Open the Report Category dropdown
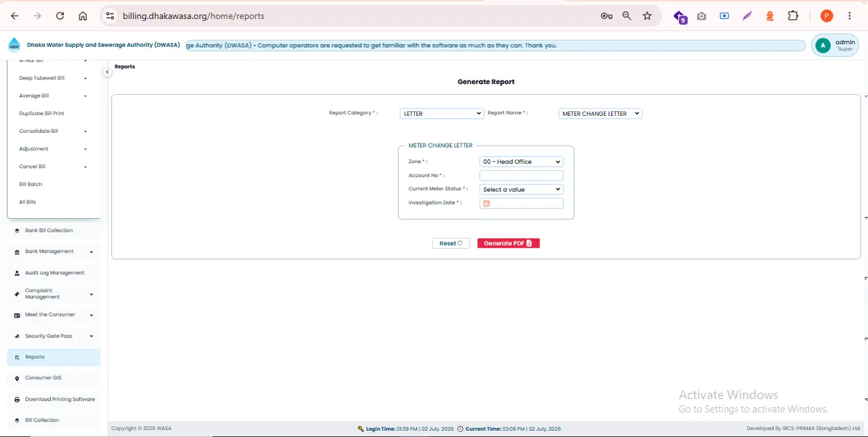868x437 pixels. (441, 114)
